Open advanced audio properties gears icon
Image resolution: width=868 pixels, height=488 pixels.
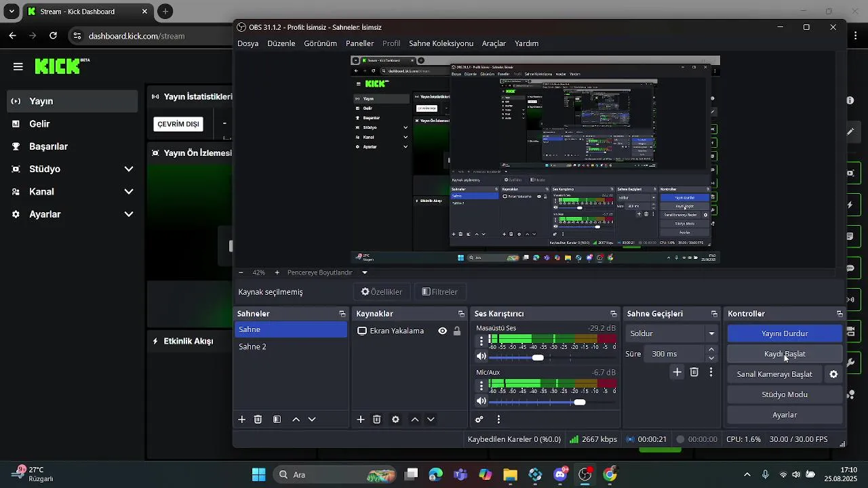pyautogui.click(x=479, y=420)
